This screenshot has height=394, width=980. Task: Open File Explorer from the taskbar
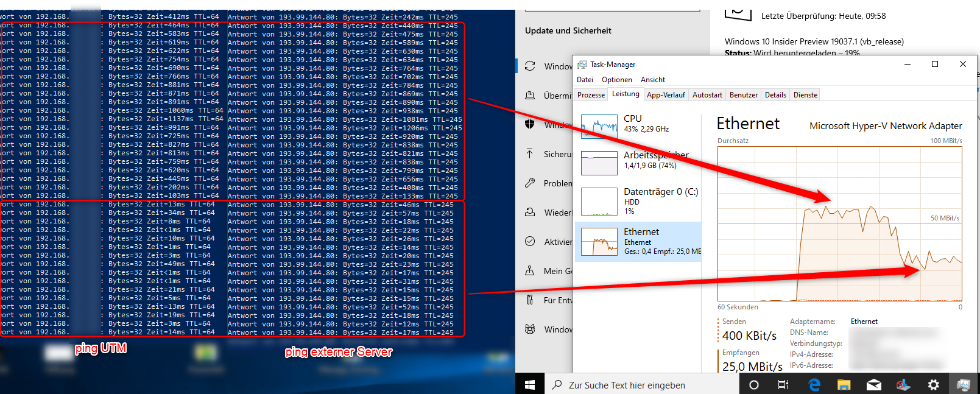point(844,385)
